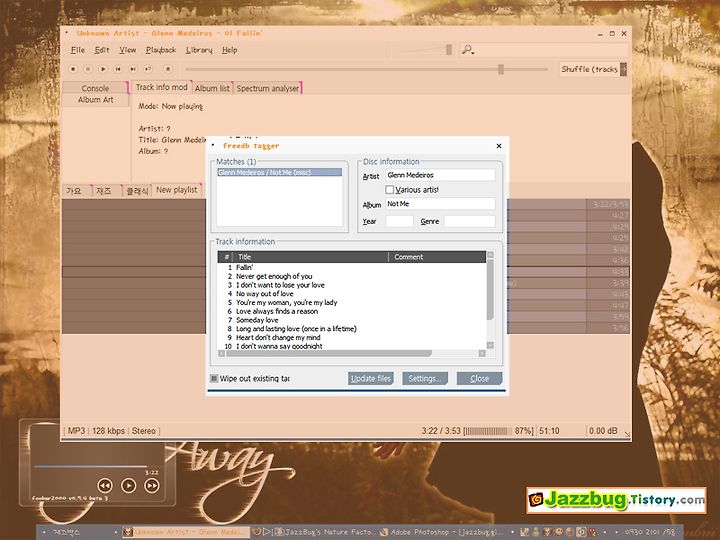Select track You're my woman, you're my lady

352,302
